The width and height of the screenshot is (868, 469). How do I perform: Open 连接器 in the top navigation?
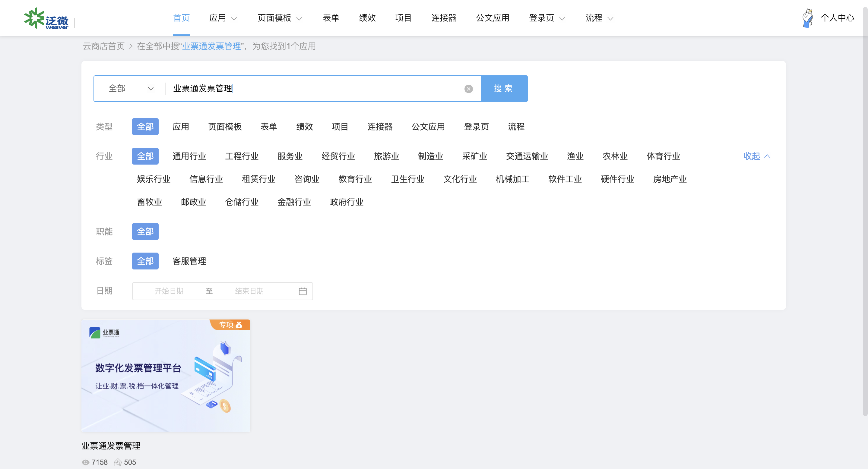[444, 18]
